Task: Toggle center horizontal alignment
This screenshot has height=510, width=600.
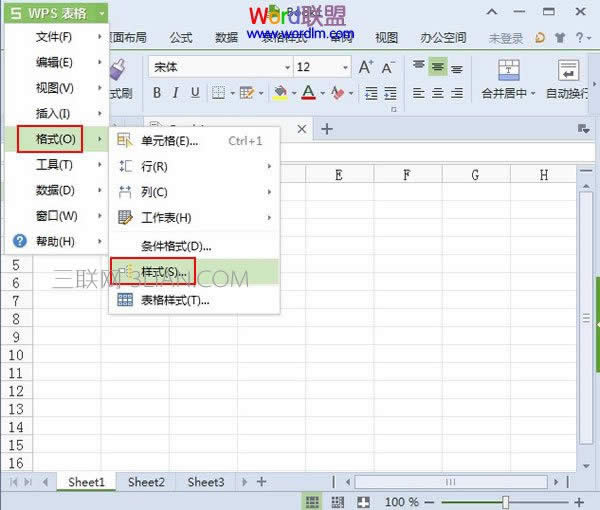Action: click(437, 93)
